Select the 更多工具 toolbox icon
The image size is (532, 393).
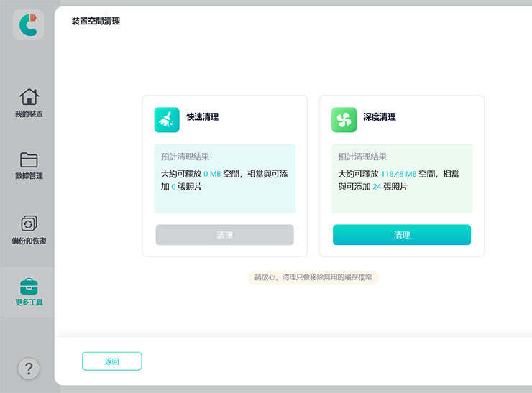[x=29, y=287]
